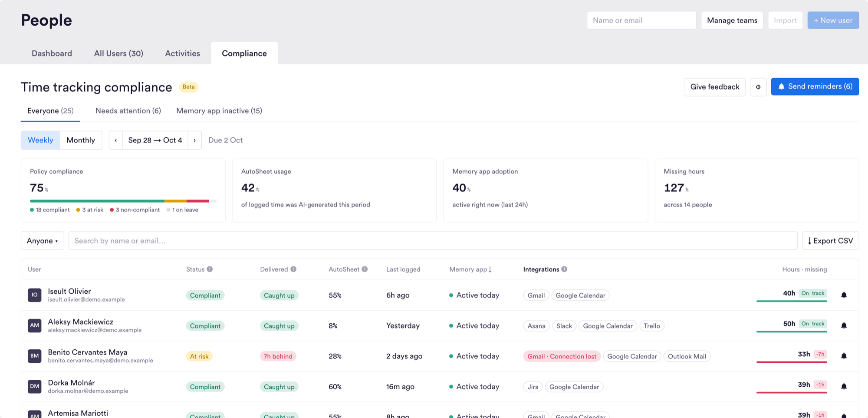Open the All Users (30) tab
The height and width of the screenshot is (418, 868).
point(118,53)
